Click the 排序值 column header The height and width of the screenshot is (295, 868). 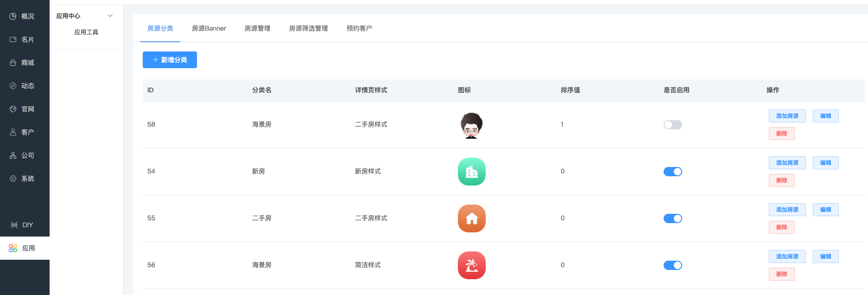[570, 90]
